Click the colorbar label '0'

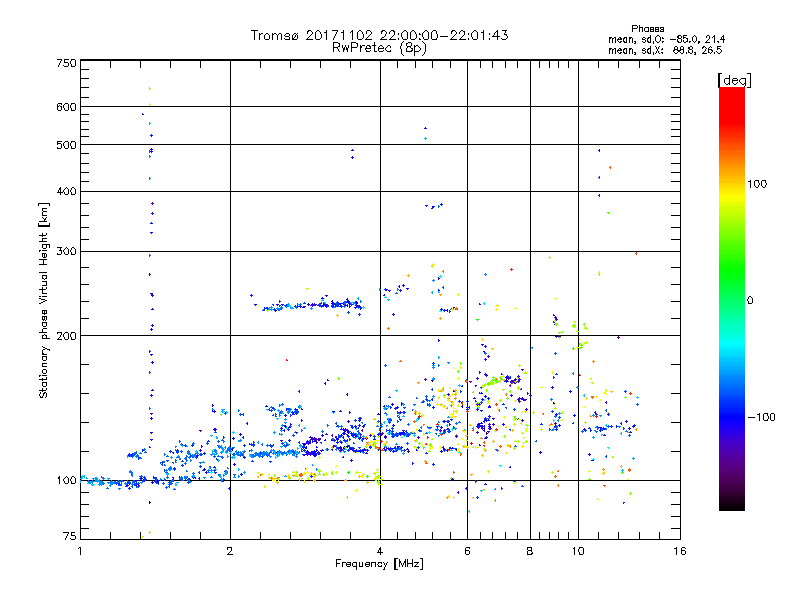(x=750, y=300)
